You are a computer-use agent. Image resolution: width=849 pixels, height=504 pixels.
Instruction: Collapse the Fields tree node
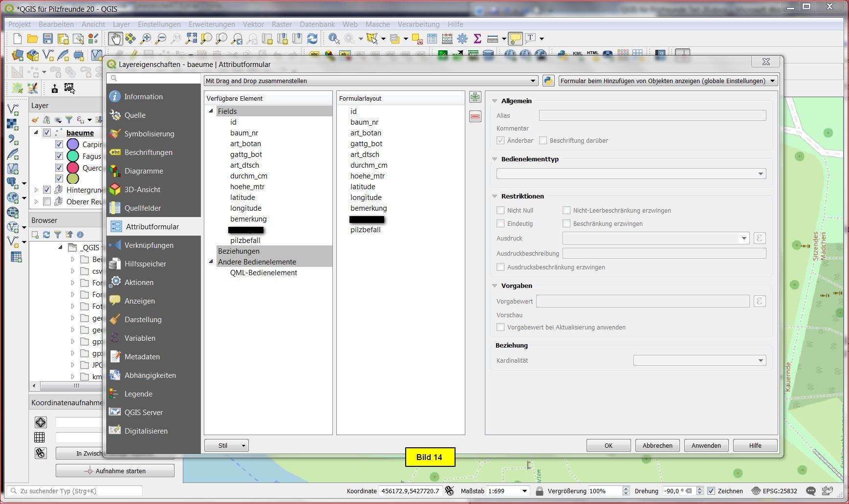(x=211, y=111)
